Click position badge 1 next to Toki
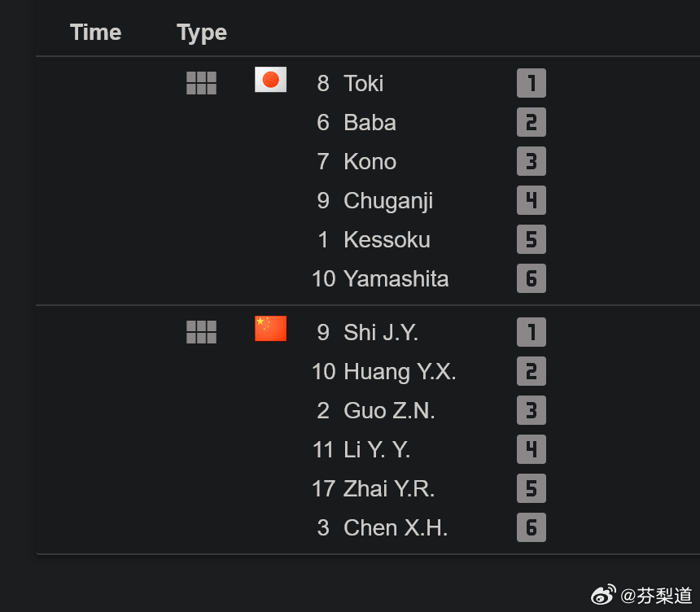 point(532,83)
